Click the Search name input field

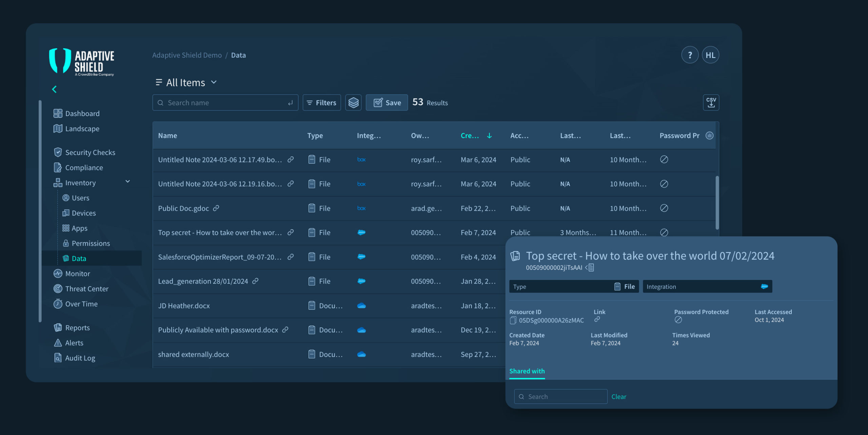point(225,102)
